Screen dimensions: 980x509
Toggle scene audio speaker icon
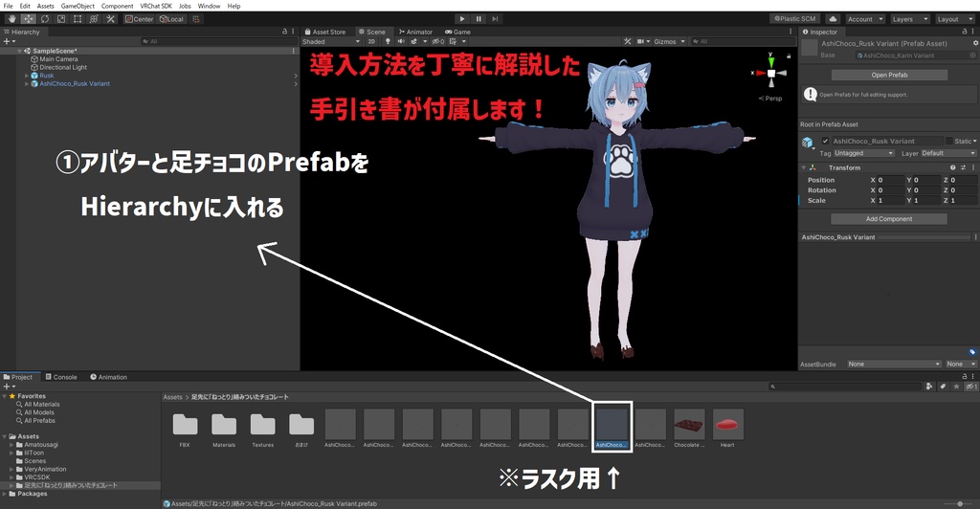pos(401,41)
